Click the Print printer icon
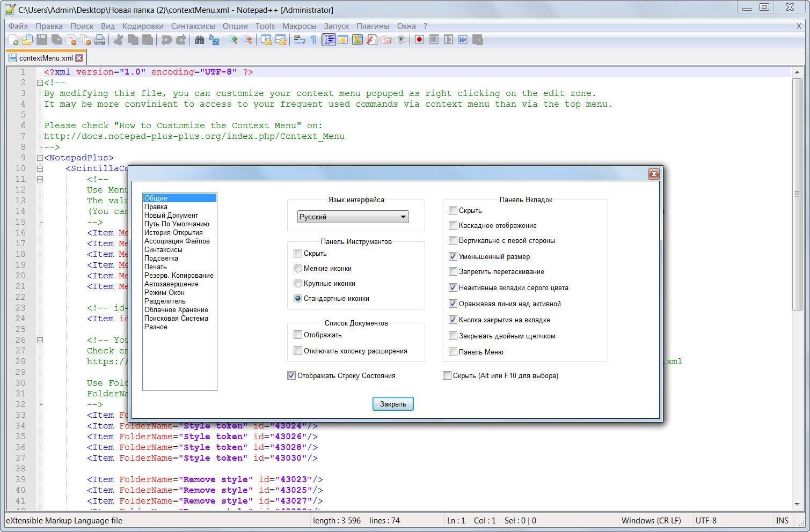Image resolution: width=810 pixels, height=532 pixels. pyautogui.click(x=100, y=40)
